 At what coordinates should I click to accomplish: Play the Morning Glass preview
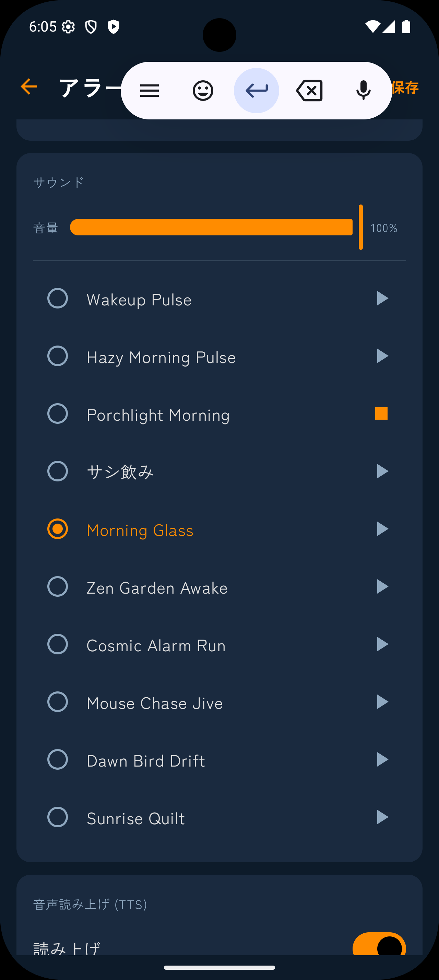(382, 529)
